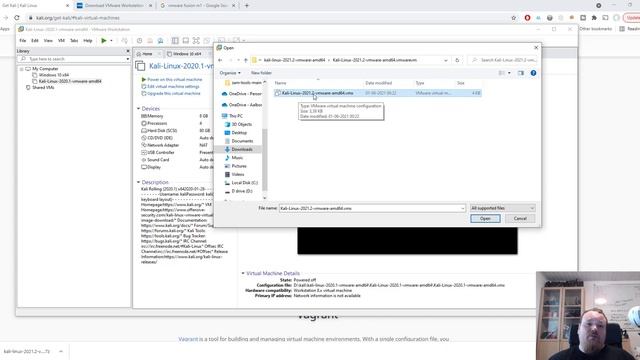Click Edit virtual machine settings link
The image size is (640, 360).
pos(173,87)
